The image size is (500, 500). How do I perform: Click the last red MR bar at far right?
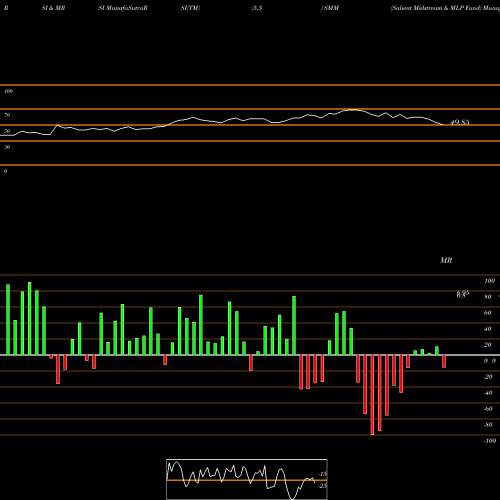(x=444, y=361)
